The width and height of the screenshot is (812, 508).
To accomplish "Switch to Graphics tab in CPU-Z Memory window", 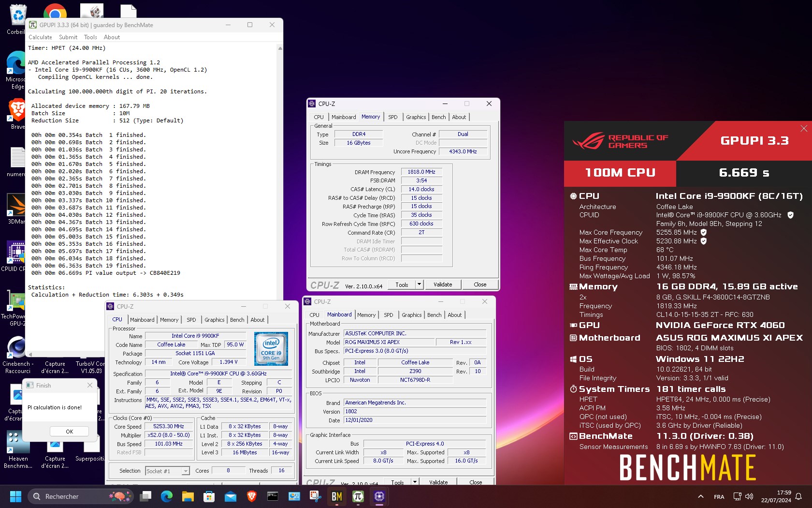I will pyautogui.click(x=416, y=117).
